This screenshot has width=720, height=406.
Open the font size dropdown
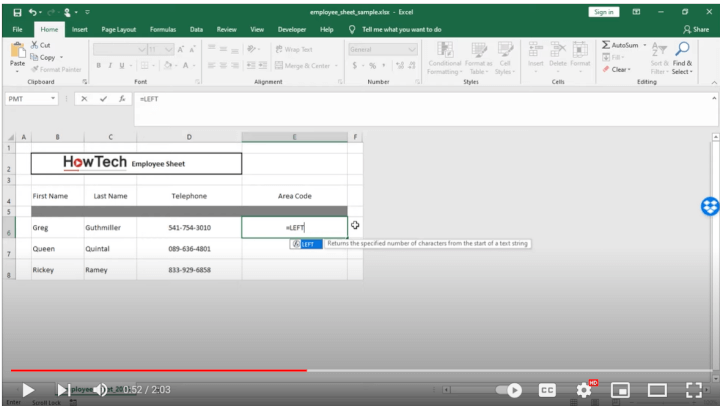(169, 49)
